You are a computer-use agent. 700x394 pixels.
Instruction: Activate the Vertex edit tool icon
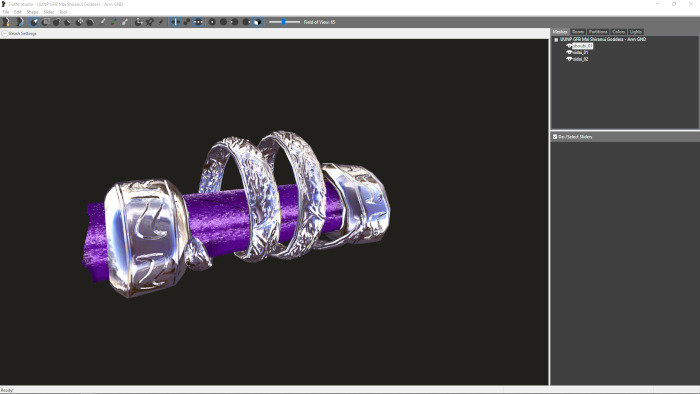pos(161,22)
